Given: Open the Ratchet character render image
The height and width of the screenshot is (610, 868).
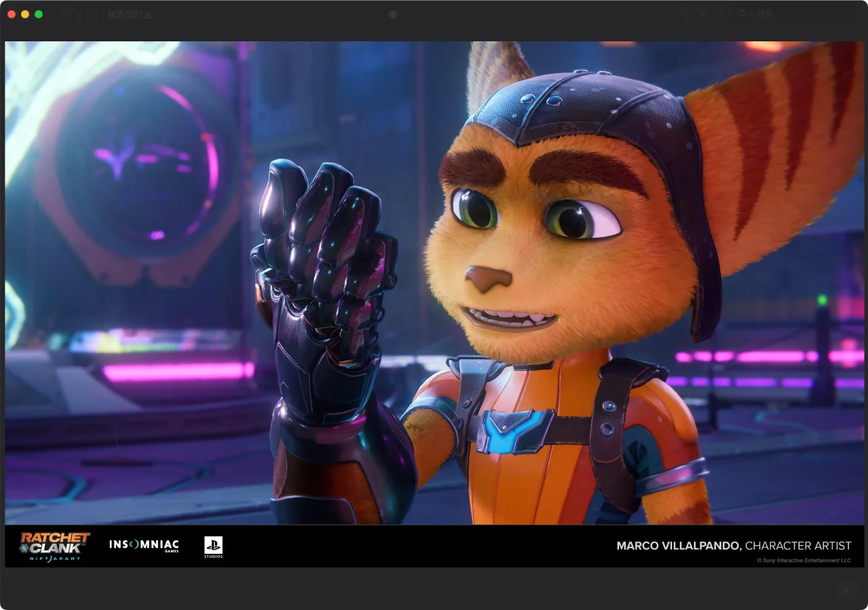Looking at the screenshot, I should pyautogui.click(x=435, y=304).
